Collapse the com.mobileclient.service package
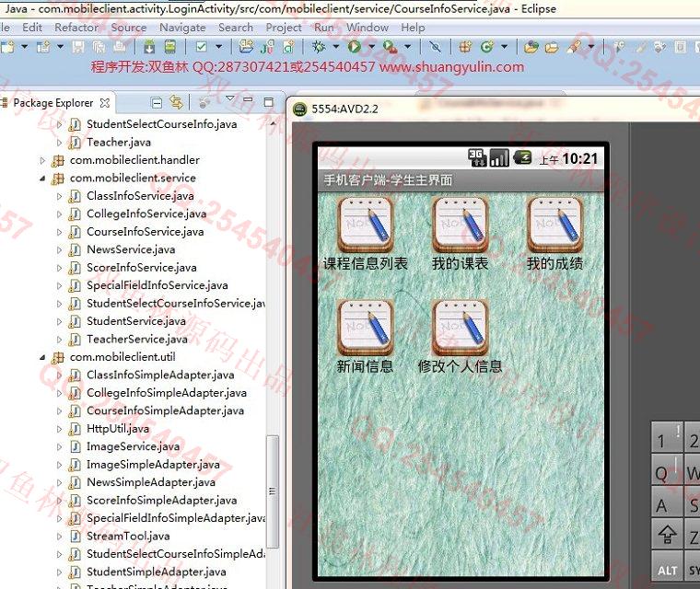The height and width of the screenshot is (589, 700). coord(42,179)
